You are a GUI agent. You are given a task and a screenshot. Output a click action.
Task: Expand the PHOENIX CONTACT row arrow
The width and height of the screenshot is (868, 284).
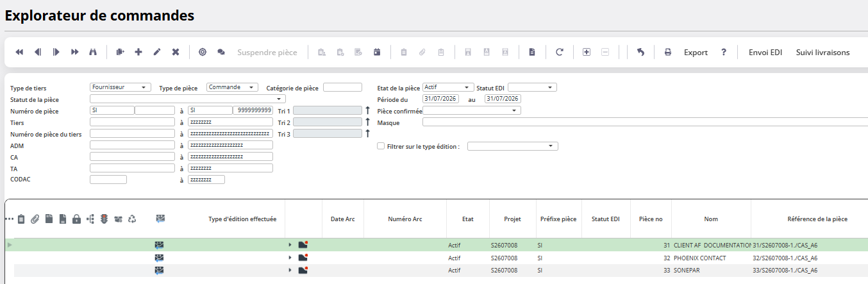pyautogui.click(x=290, y=258)
